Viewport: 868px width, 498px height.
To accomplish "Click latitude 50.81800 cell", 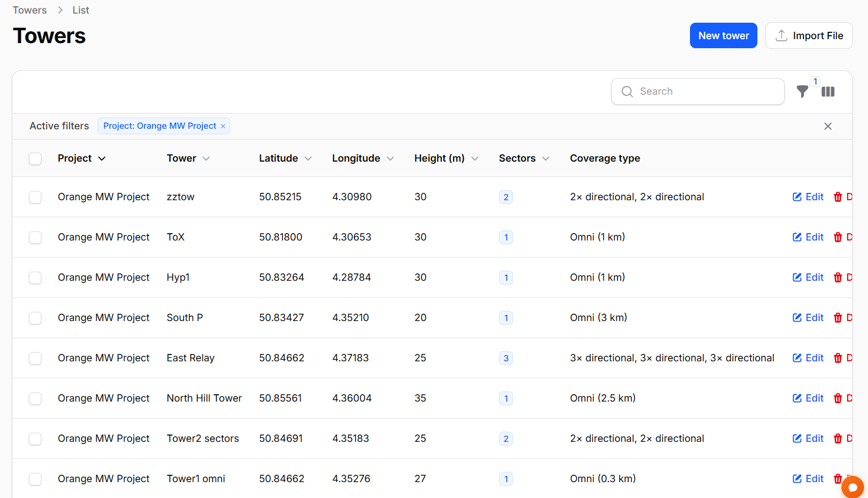I will pyautogui.click(x=281, y=237).
